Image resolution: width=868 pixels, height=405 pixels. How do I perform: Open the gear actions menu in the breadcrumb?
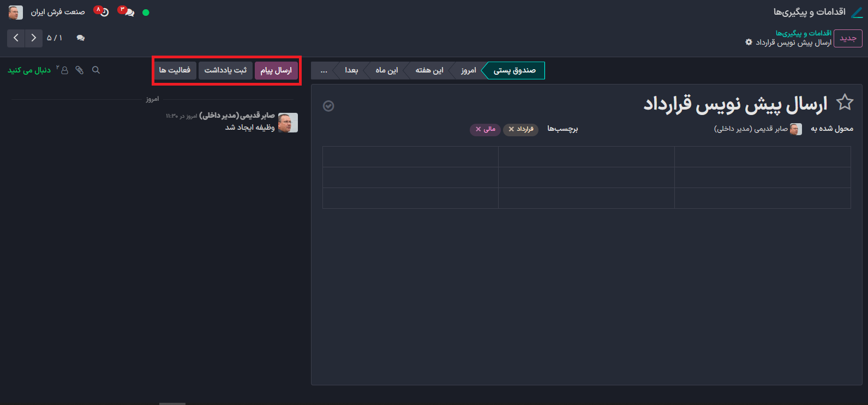[749, 43]
